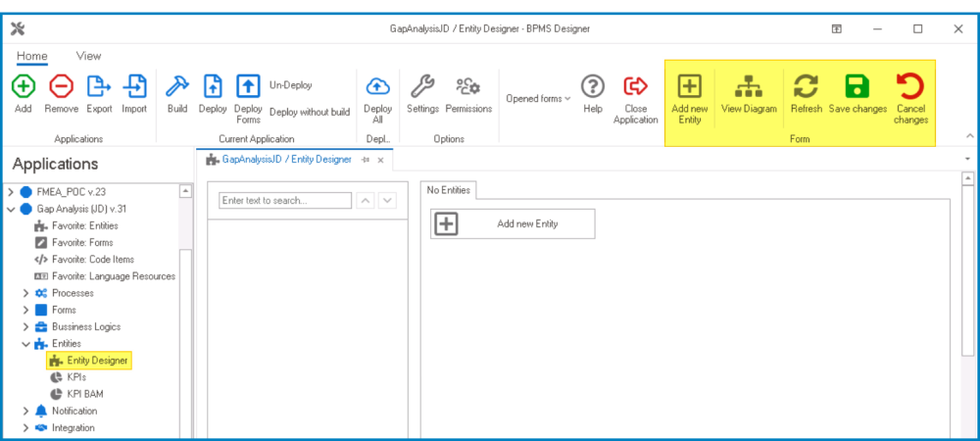The height and width of the screenshot is (441, 980).
Task: Select KPI BAM tree item
Action: pyautogui.click(x=76, y=394)
